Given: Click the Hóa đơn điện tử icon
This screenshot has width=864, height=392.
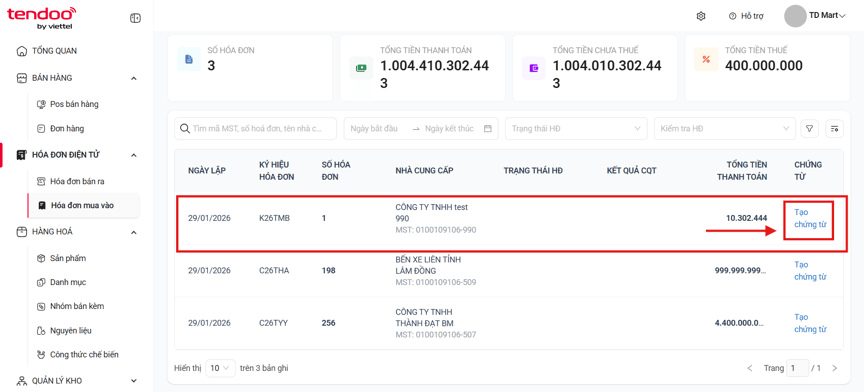Looking at the screenshot, I should 22,155.
